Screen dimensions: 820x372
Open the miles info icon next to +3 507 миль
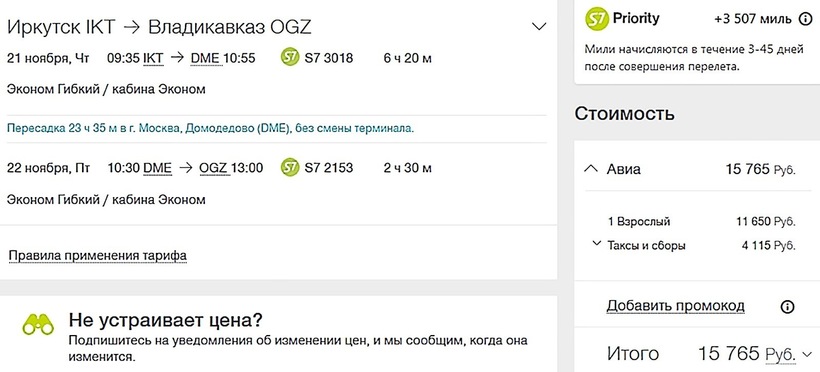tap(805, 19)
